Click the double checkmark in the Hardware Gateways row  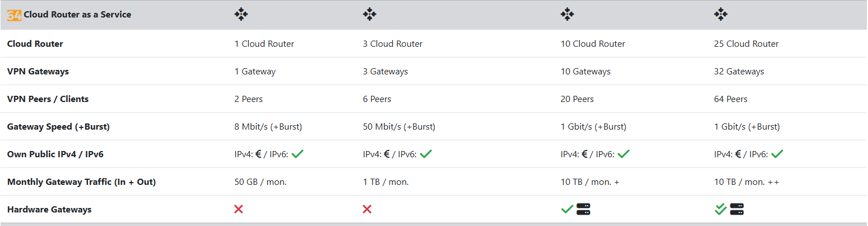coord(720,209)
